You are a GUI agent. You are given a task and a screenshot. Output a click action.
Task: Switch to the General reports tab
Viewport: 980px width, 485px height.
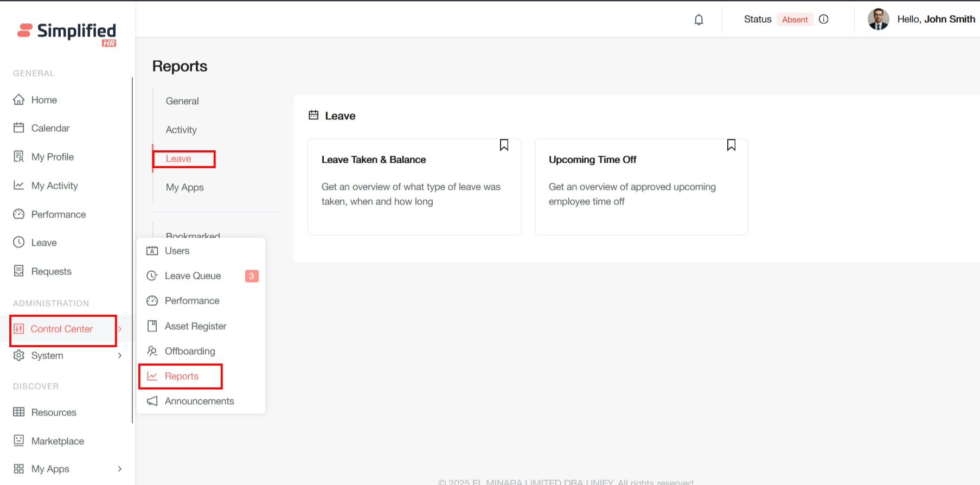coord(182,101)
